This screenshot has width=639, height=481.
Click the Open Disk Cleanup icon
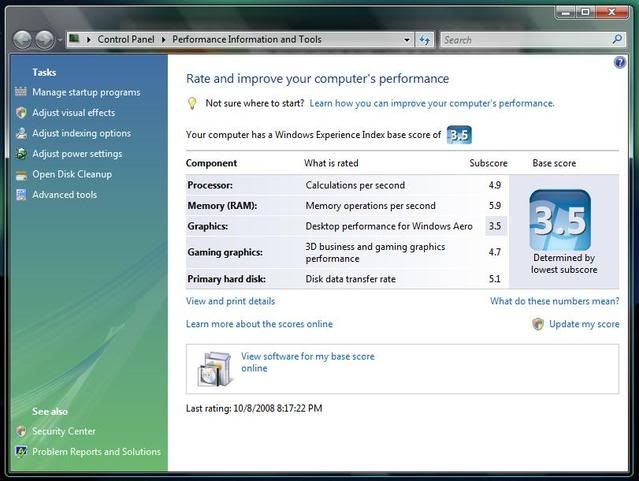[x=21, y=175]
